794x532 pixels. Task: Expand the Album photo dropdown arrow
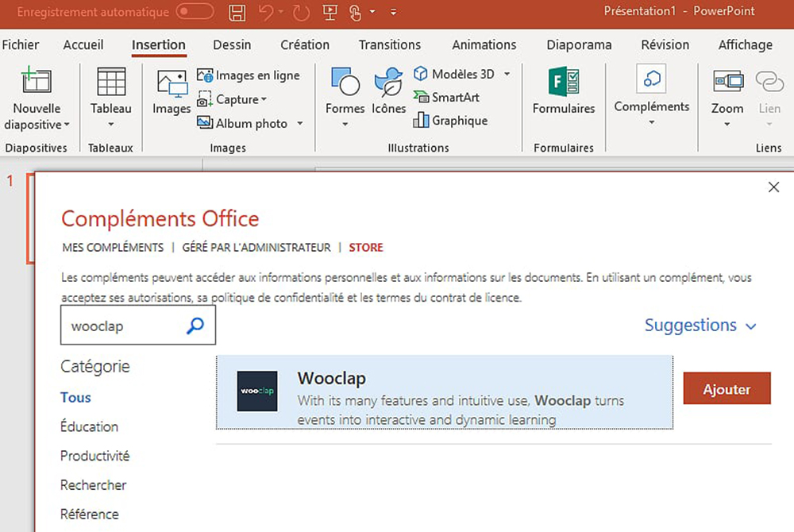300,123
